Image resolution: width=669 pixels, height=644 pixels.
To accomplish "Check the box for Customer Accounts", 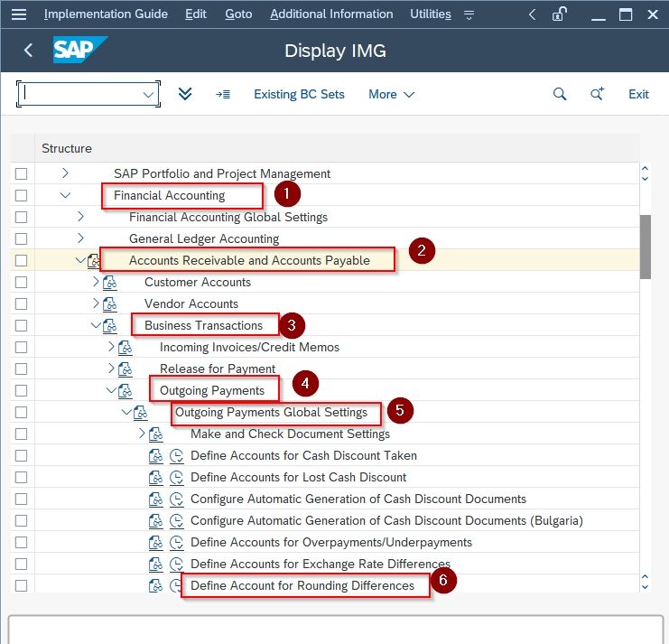I will point(21,282).
